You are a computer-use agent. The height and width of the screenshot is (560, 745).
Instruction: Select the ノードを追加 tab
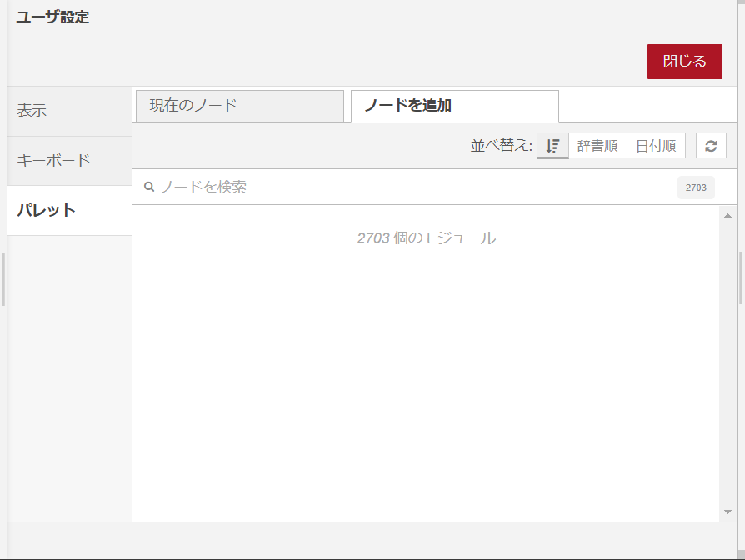455,107
